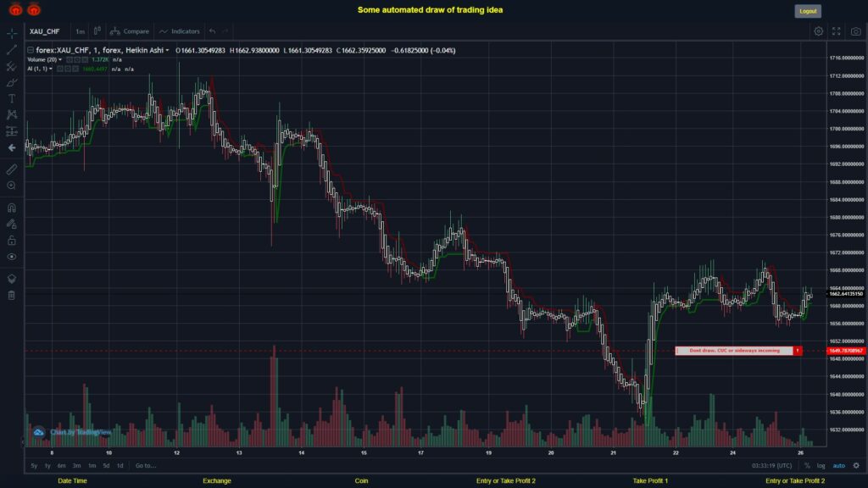
Task: Collapse the left drawing toolbar arrow
Action: click(23, 441)
